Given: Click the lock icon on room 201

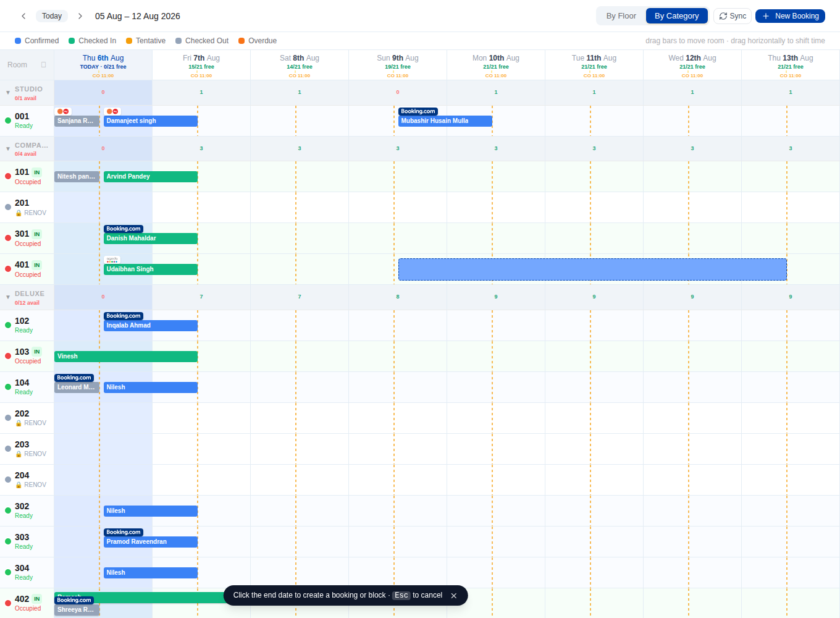Looking at the screenshot, I should 19,213.
